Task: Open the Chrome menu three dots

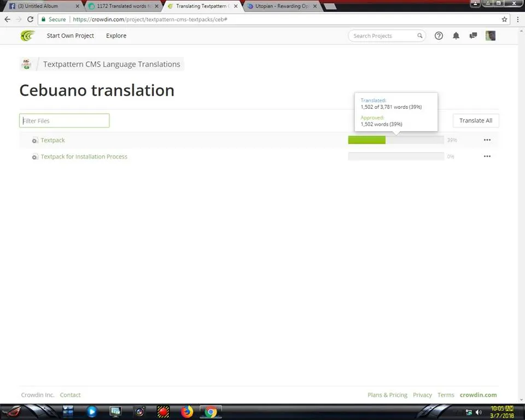Action: pyautogui.click(x=518, y=20)
